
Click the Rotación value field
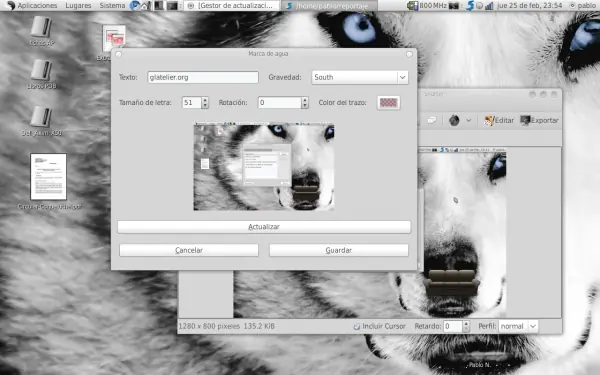click(x=280, y=103)
